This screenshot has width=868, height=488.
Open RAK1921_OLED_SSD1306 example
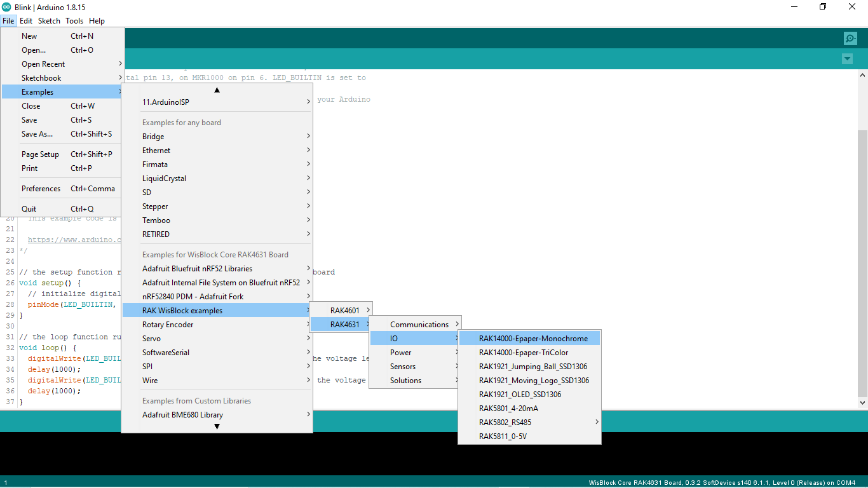point(530,395)
